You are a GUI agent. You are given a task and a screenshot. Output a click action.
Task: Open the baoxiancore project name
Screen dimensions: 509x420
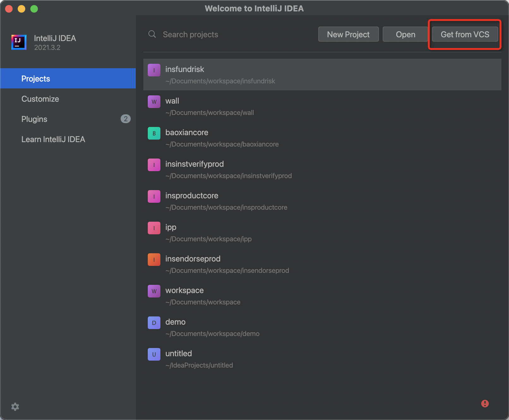[x=187, y=132]
